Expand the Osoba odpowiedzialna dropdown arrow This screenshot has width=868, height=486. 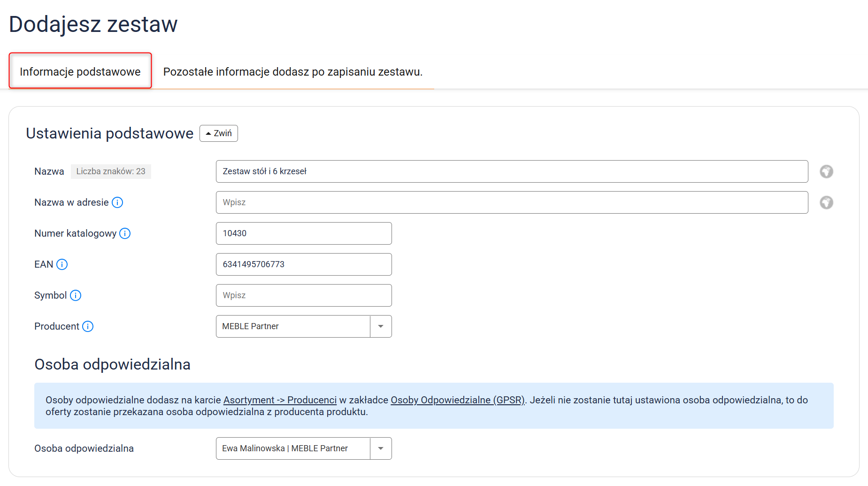[x=381, y=448]
